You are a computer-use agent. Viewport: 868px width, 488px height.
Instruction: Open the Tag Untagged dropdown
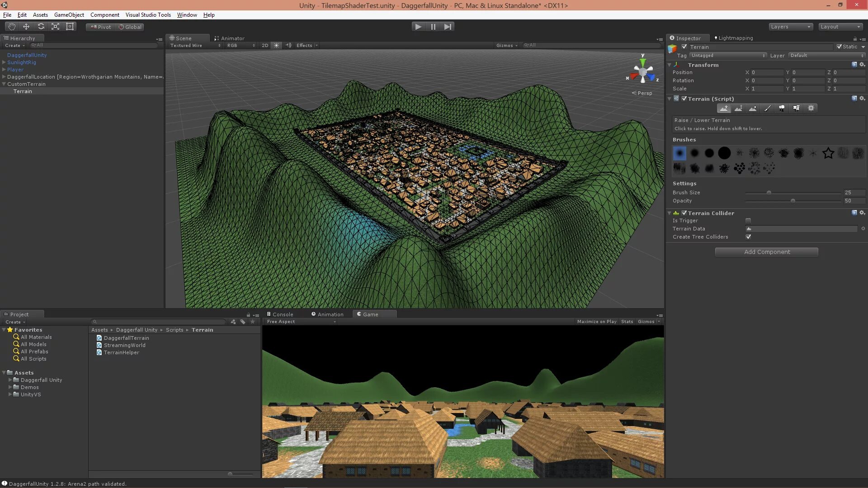728,56
